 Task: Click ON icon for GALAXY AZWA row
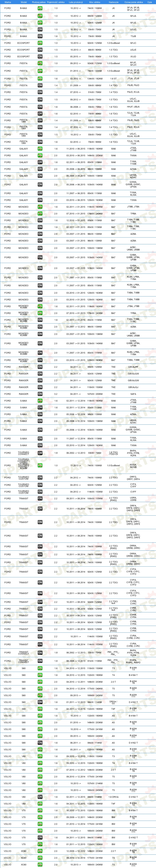pos(40,169)
